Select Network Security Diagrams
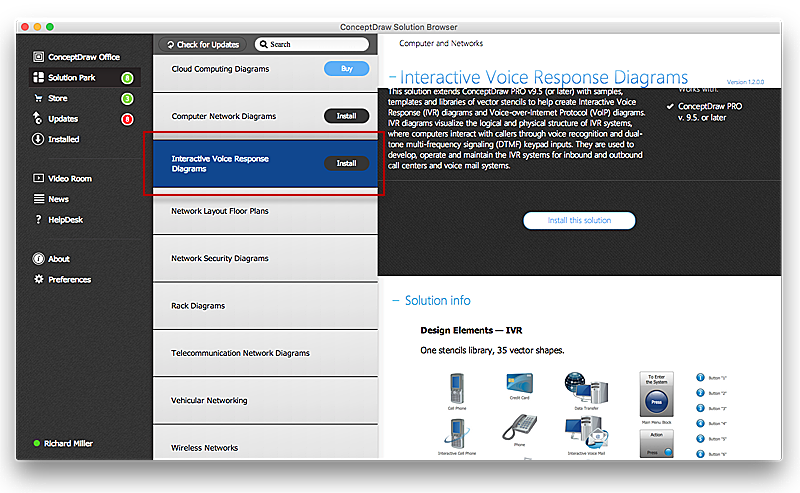The image size is (800, 493). [265, 258]
